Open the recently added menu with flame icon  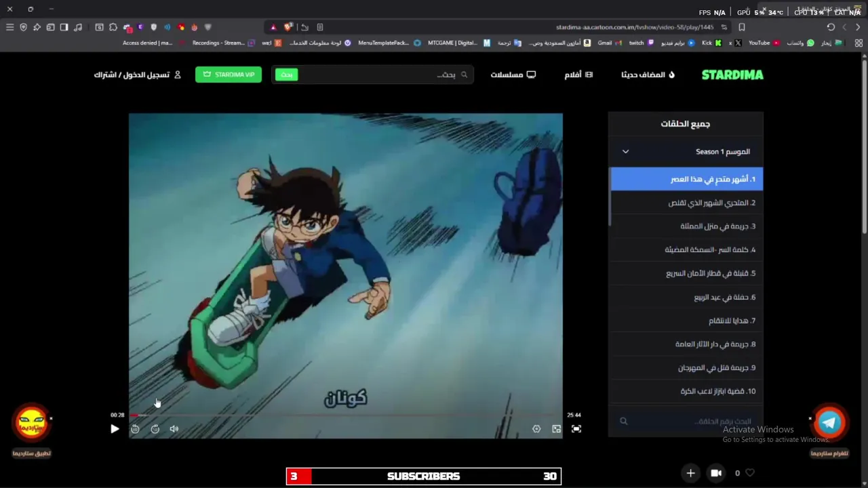point(648,75)
